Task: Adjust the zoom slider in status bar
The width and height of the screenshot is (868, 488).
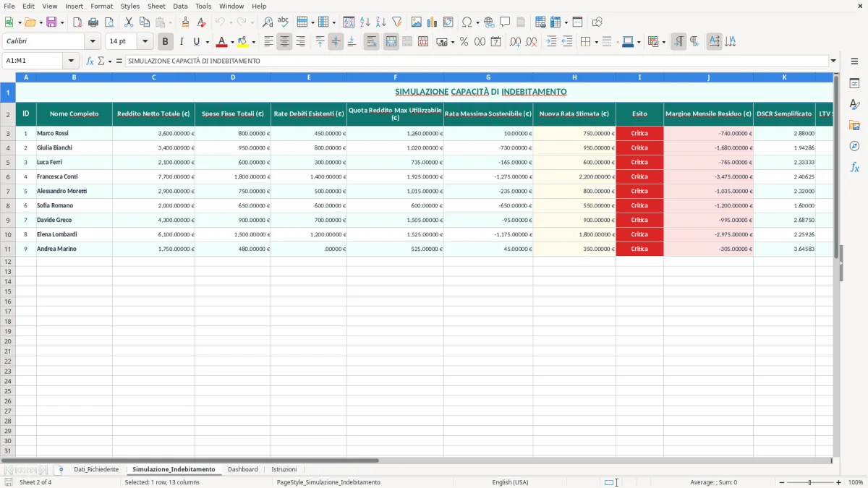Action: point(809,482)
